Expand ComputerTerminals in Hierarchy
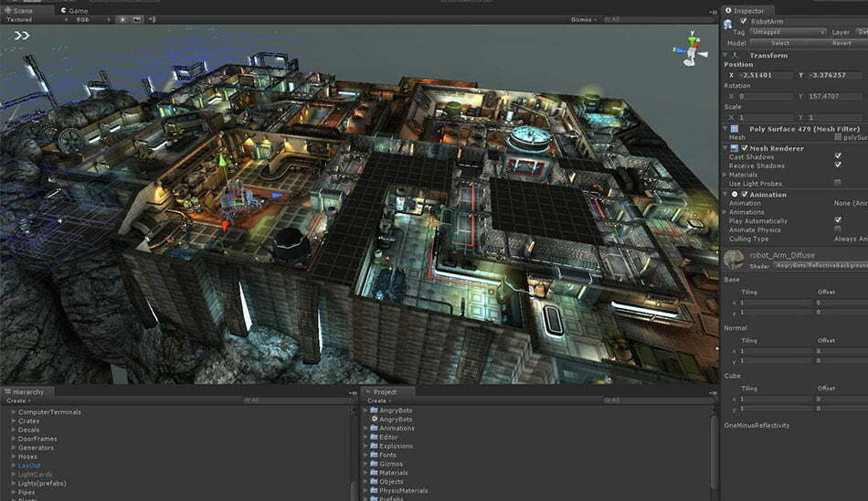Screen dimensions: 868x501 (14, 411)
